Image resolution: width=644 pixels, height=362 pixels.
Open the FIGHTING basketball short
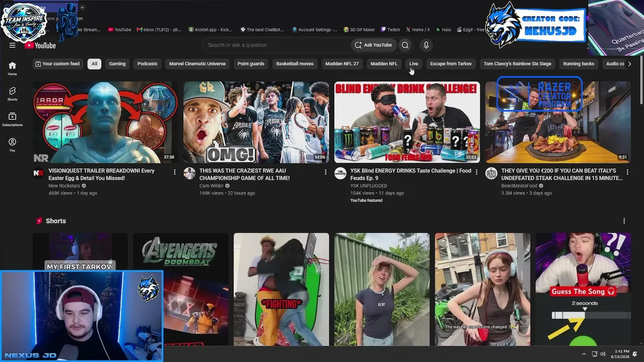pos(281,289)
